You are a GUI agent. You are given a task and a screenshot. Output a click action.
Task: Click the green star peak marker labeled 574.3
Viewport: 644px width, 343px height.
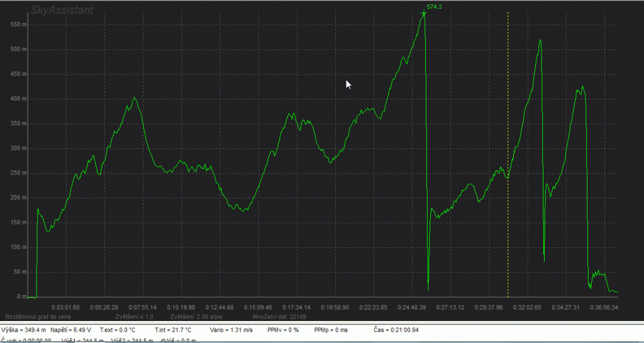point(424,13)
